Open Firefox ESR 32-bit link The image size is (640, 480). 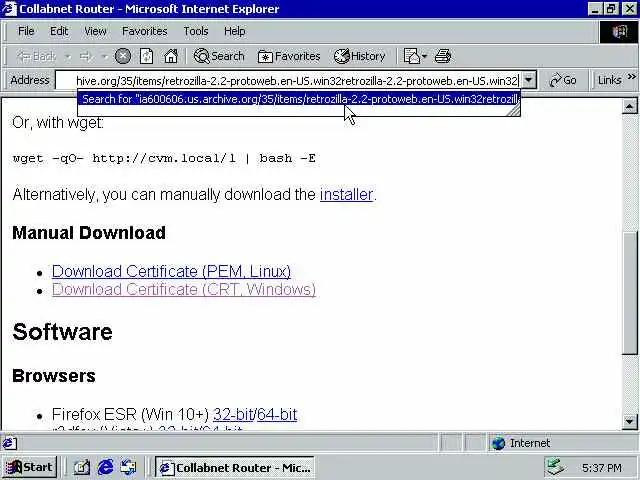point(233,414)
